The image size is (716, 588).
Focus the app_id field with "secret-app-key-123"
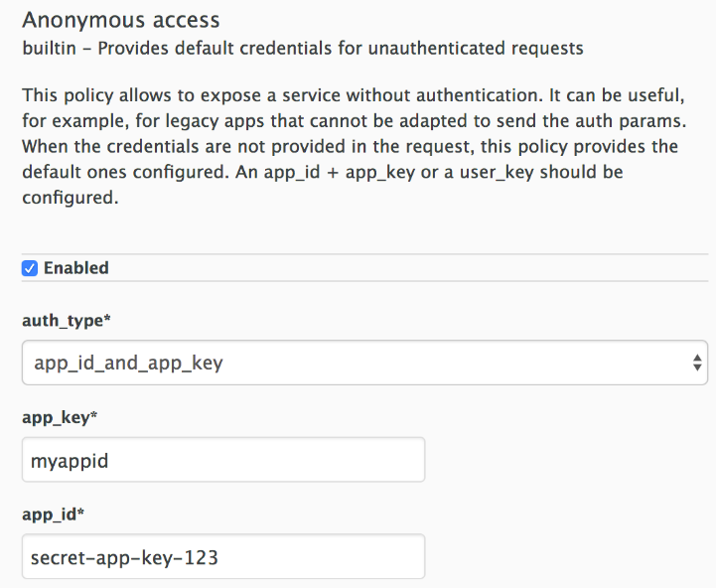pos(222,557)
